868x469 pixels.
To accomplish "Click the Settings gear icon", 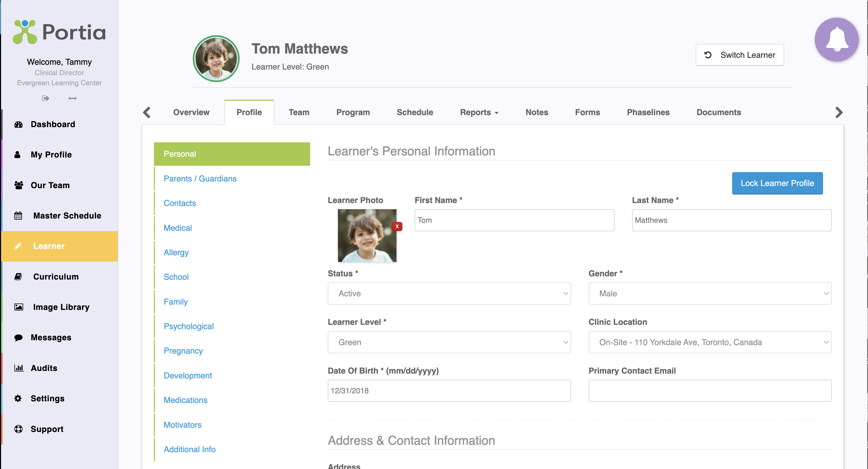I will point(18,398).
